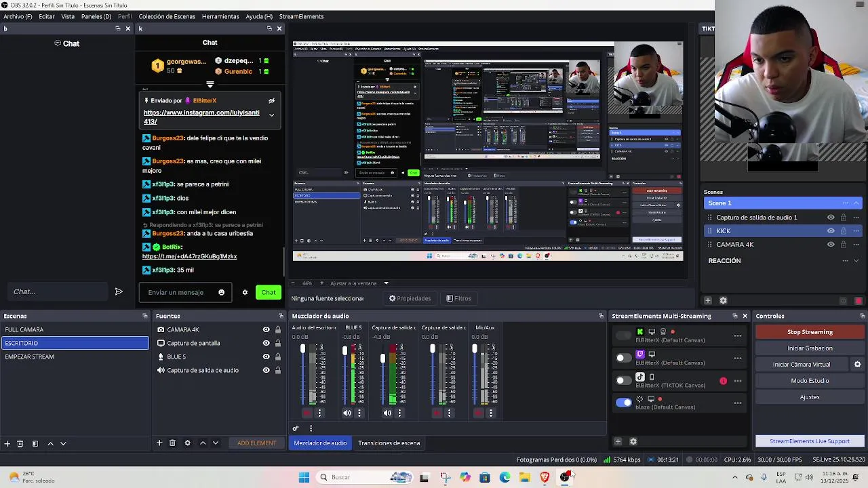Open KICK source options dots

[x=856, y=231]
